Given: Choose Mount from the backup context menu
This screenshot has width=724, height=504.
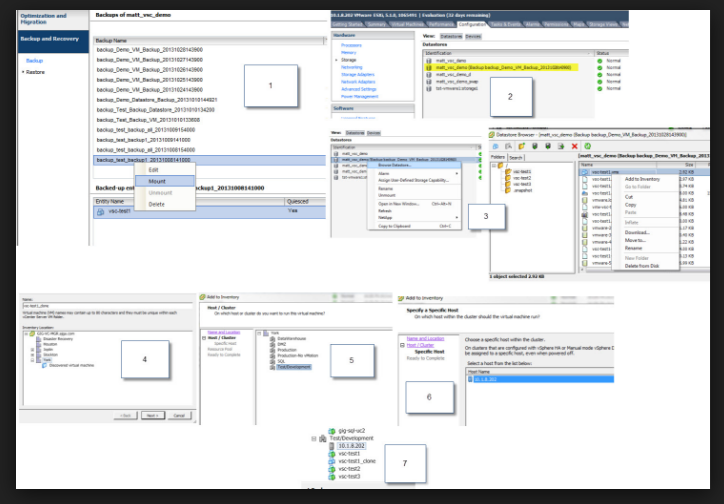Looking at the screenshot, I should 157,180.
